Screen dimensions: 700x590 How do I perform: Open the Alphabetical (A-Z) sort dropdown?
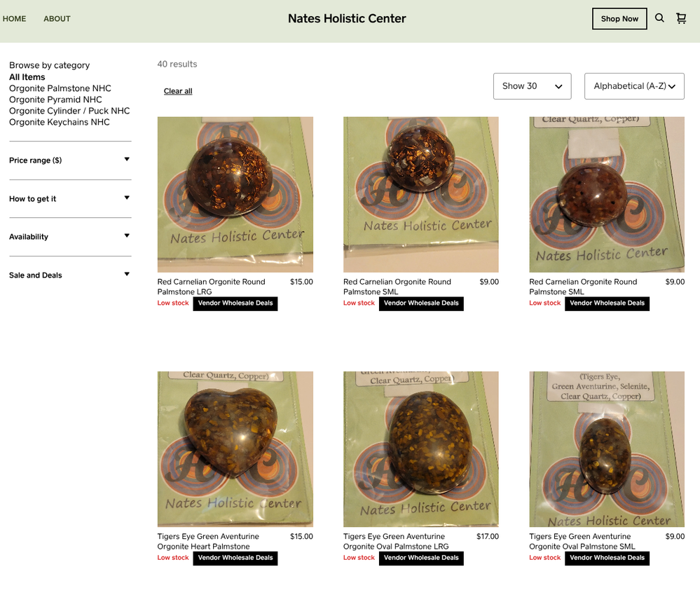(x=634, y=86)
